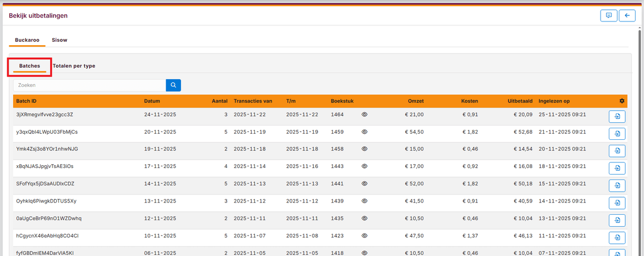Click the blue search magnifier button
The image size is (644, 256).
(173, 85)
